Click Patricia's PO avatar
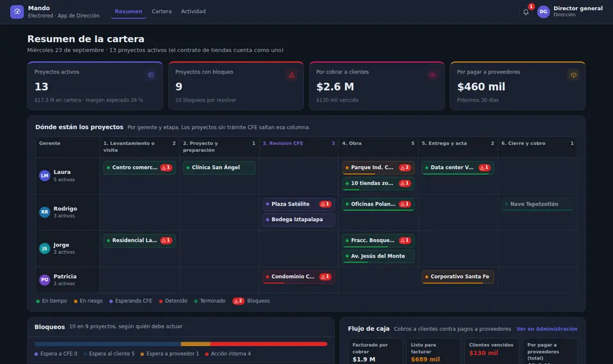Viewport: 613px width, 364px height. [x=45, y=280]
